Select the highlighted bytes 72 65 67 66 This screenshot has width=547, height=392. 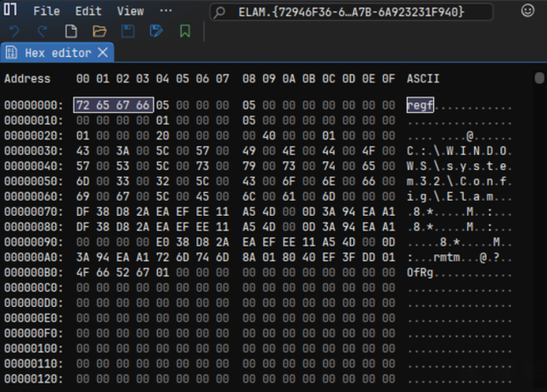pos(113,105)
